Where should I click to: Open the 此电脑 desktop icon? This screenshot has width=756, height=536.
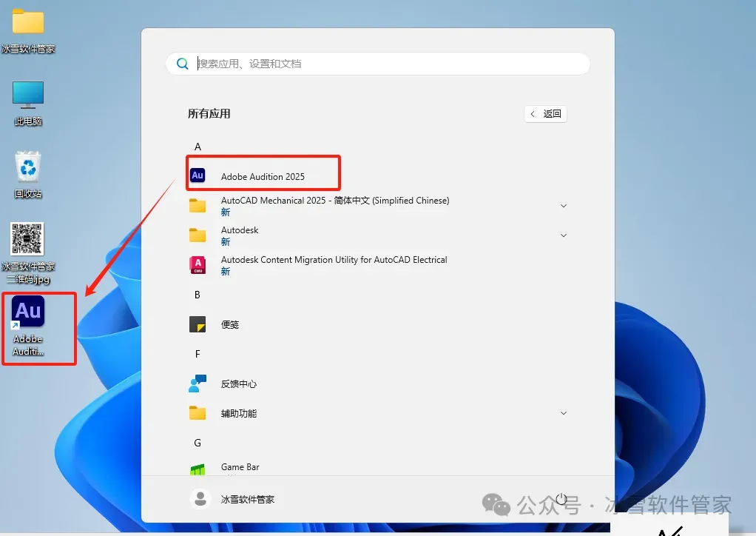(x=28, y=103)
